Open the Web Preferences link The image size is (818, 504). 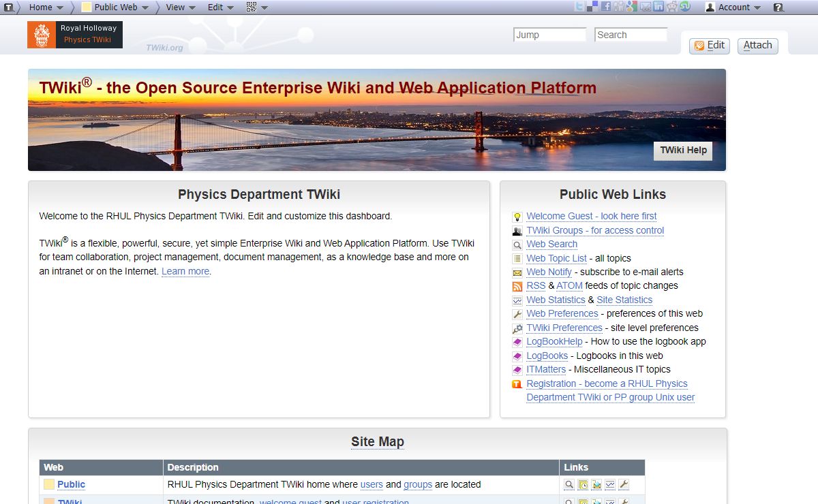[562, 313]
